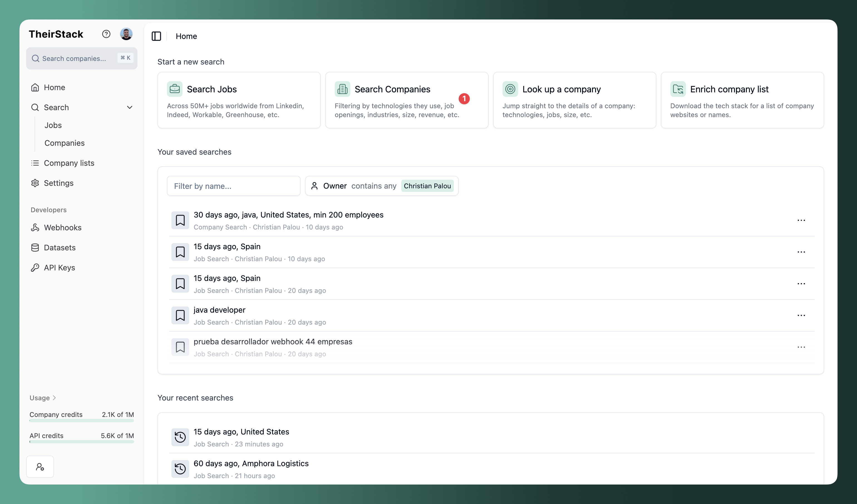
Task: Toggle the bookmark on the java developer search
Action: (x=180, y=315)
